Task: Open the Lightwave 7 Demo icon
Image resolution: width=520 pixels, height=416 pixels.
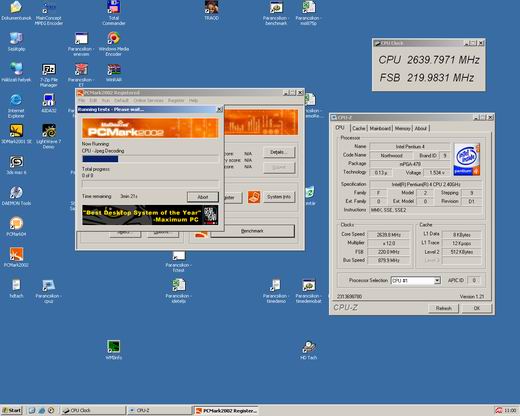Action: [x=49, y=136]
